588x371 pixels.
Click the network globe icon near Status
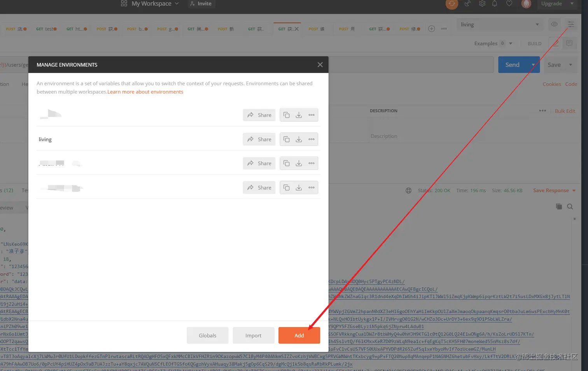pos(408,190)
